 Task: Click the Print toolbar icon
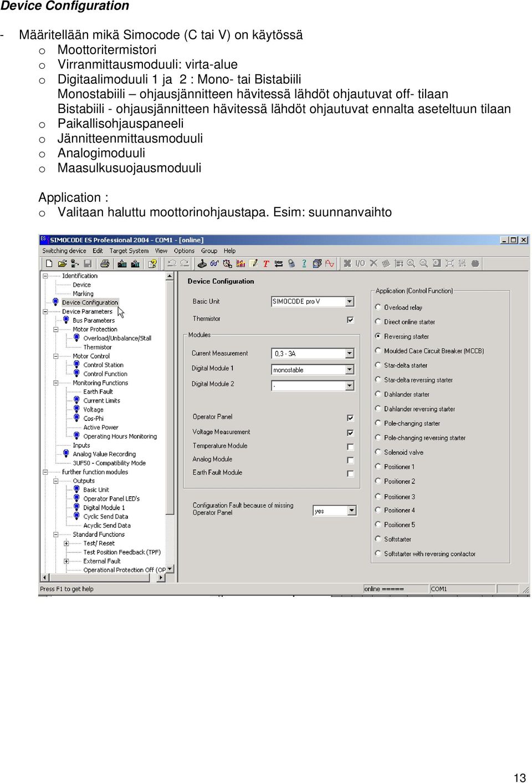click(x=104, y=263)
